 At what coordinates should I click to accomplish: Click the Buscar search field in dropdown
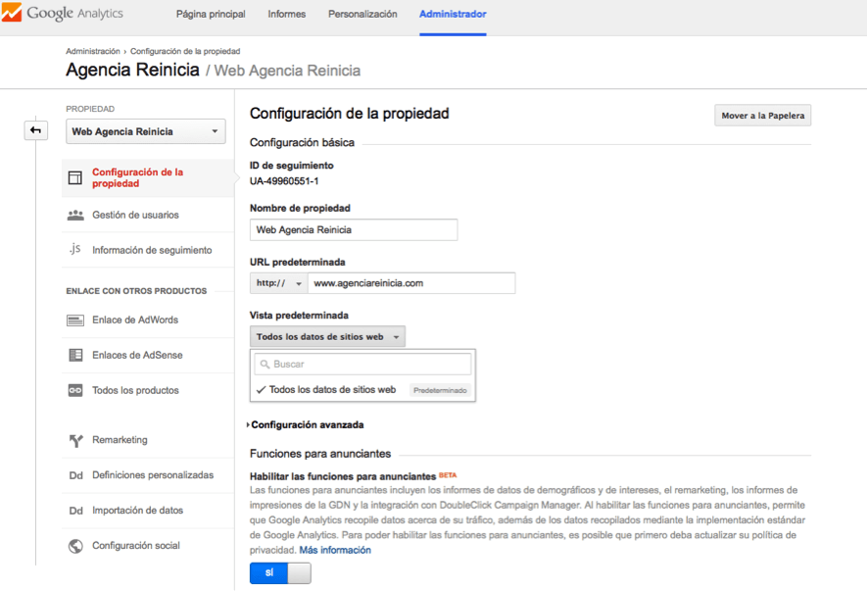(x=362, y=365)
